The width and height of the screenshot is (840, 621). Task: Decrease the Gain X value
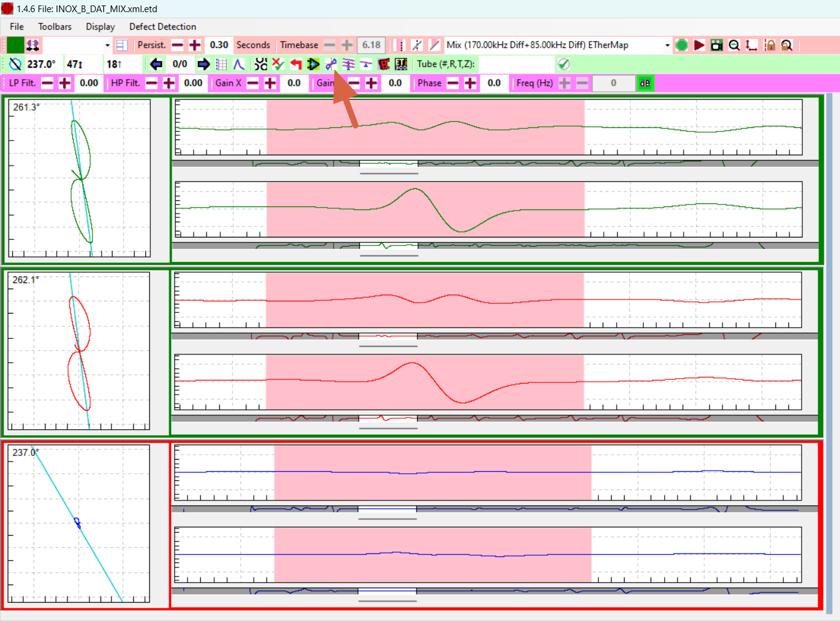click(x=253, y=83)
